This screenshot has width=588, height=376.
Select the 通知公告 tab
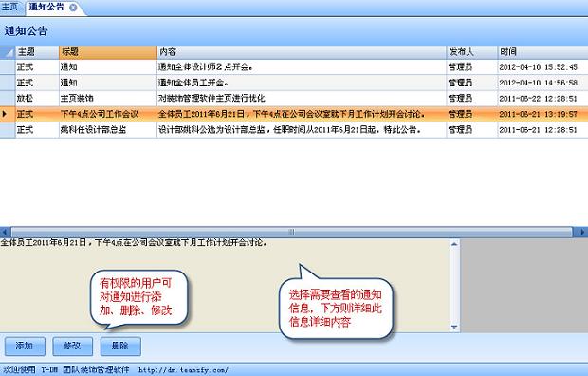coord(46,7)
